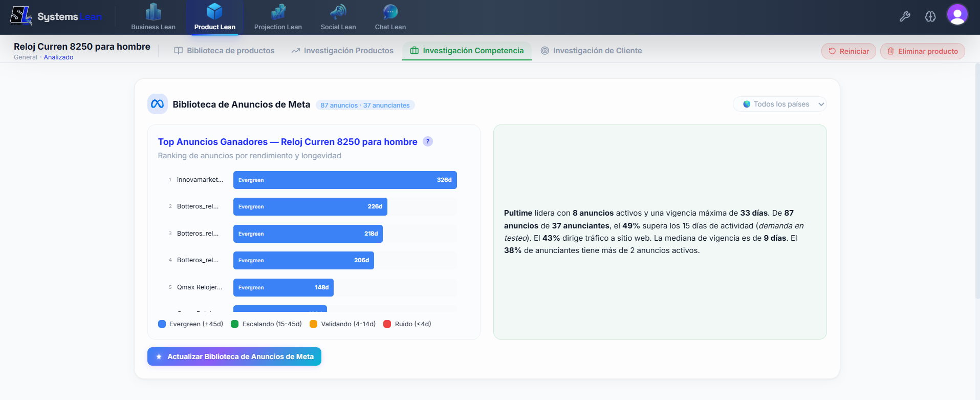Open the wrench settings icon
The image size is (980, 400).
905,16
